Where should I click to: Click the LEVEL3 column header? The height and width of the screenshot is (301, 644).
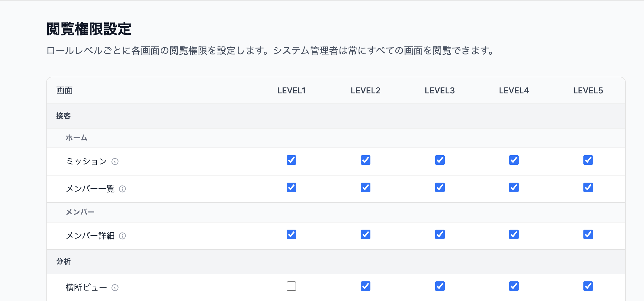(x=440, y=91)
